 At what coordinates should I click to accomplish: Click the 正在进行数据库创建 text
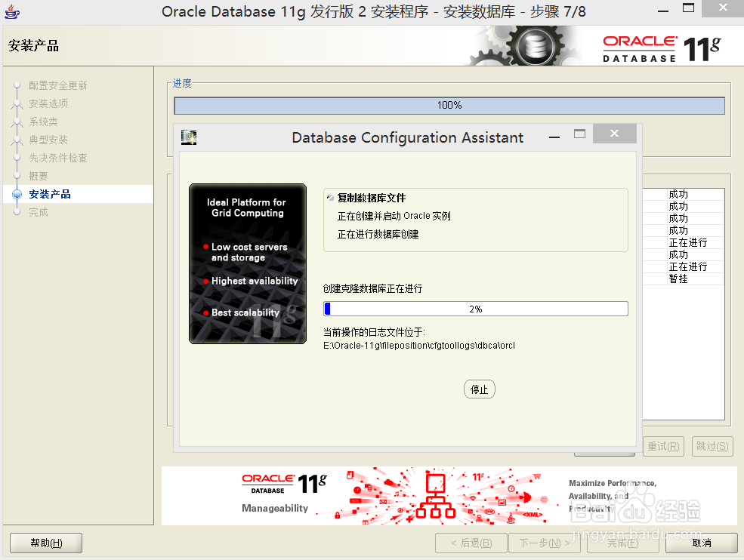click(378, 234)
